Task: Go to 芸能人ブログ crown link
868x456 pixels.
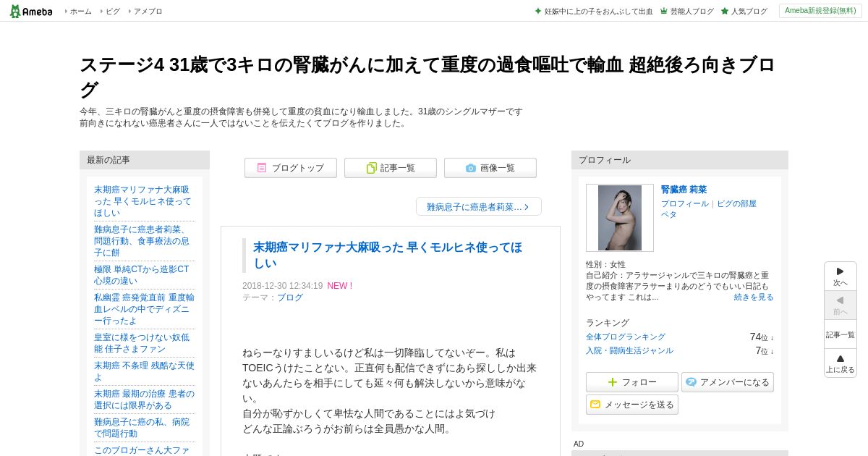Action: (x=692, y=12)
